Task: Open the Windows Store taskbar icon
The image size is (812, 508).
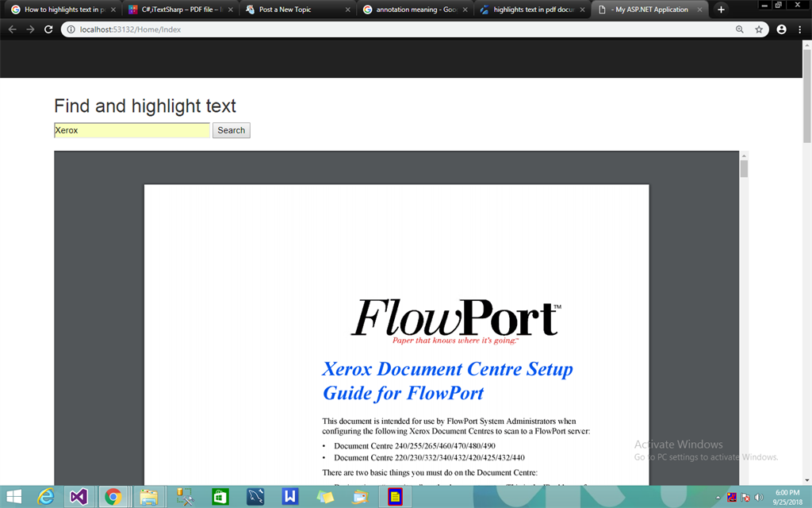Action: tap(220, 497)
